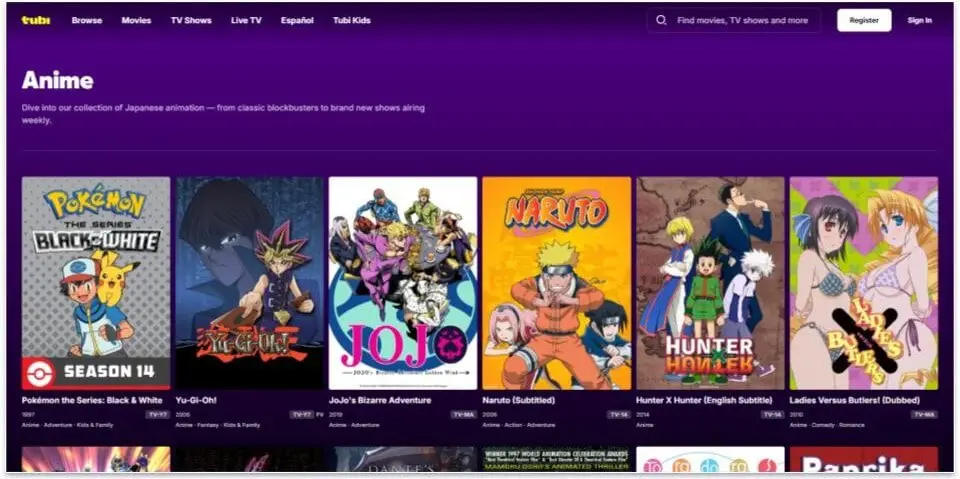Open the Español section

click(297, 20)
